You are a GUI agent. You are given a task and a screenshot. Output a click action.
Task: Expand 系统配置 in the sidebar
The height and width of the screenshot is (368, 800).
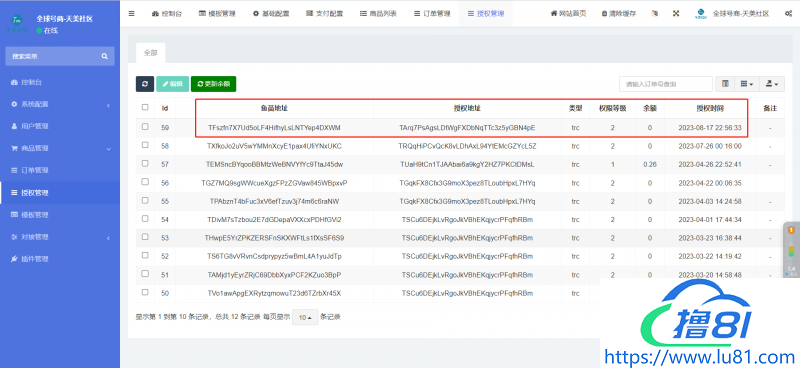pos(60,104)
